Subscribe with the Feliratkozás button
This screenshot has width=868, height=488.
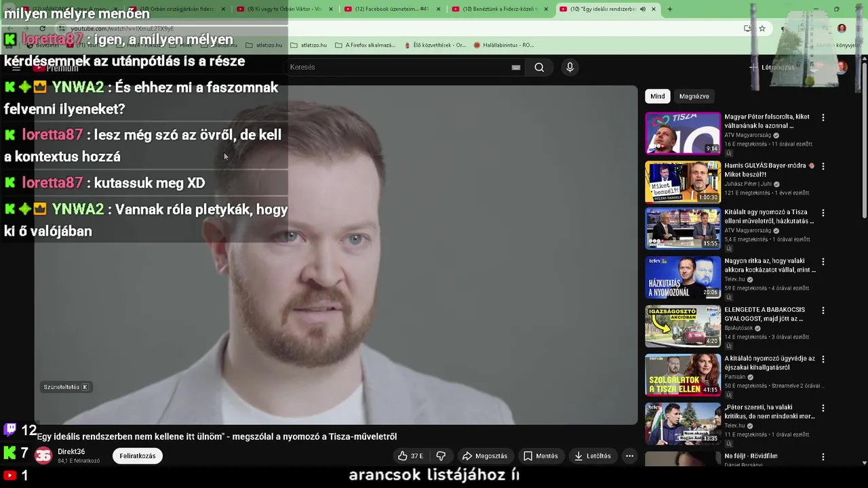(x=138, y=456)
